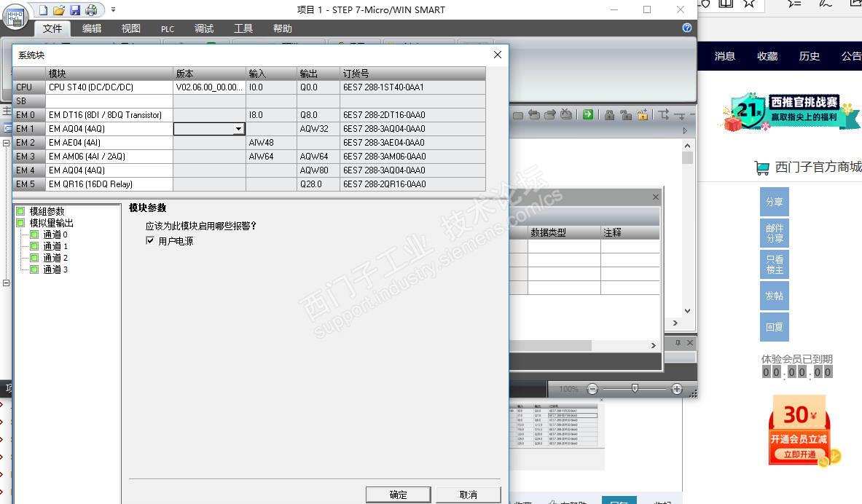The image size is (862, 504).
Task: Click the right-arrow bookmark toolbar icon
Action: pyautogui.click(x=549, y=114)
